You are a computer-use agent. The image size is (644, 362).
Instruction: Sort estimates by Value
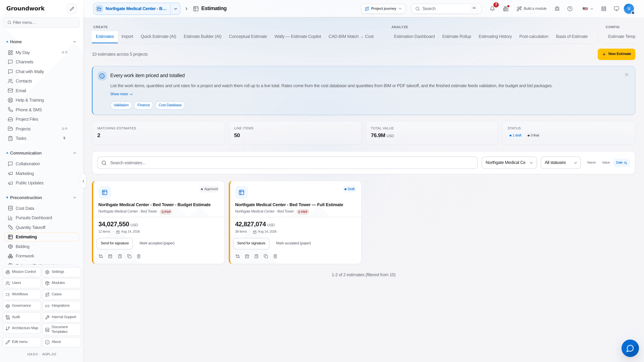pyautogui.click(x=606, y=163)
